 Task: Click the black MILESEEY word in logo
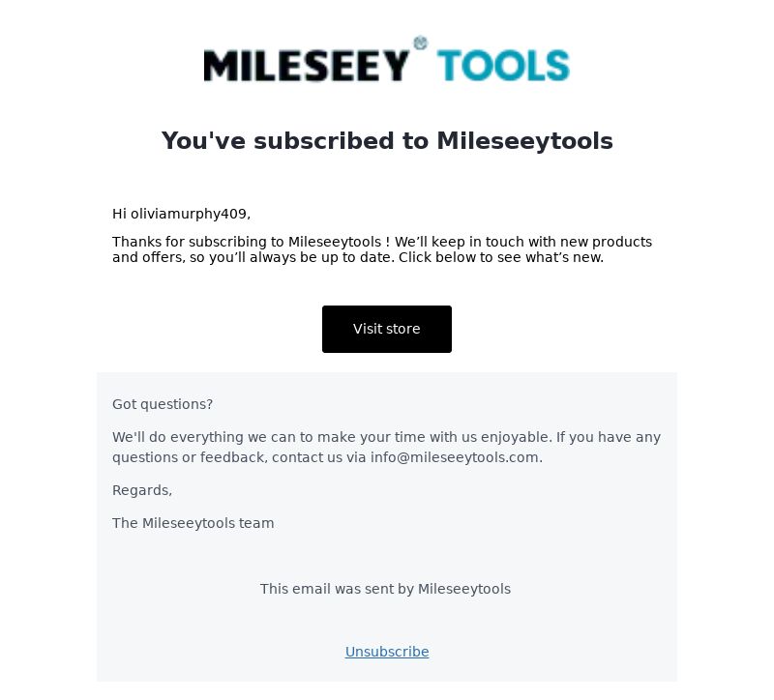tap(306, 65)
